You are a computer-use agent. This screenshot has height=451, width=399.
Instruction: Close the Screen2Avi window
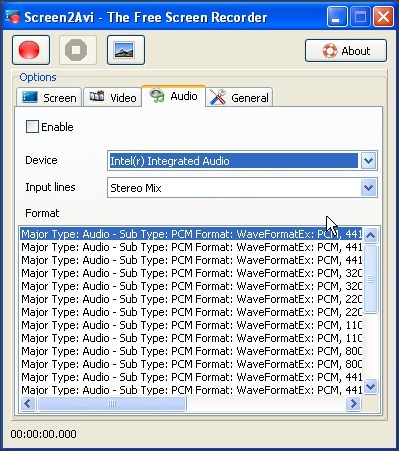[383, 17]
